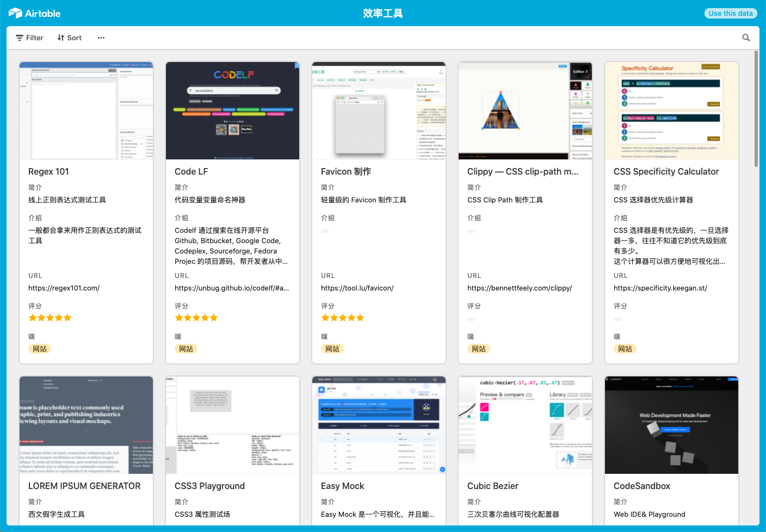Click the CSS 选择器优先级计算器 text
The image size is (766, 532).
(x=653, y=200)
